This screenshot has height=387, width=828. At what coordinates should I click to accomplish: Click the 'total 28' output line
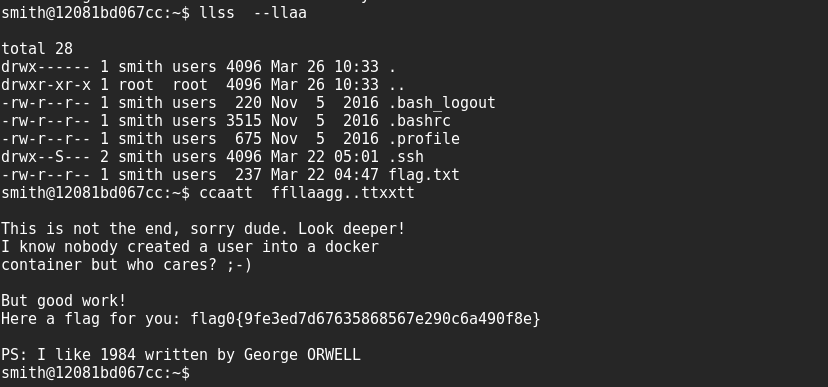(x=37, y=49)
